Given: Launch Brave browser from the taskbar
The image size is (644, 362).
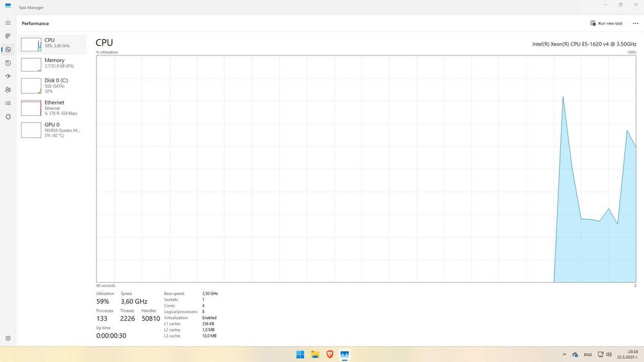Looking at the screenshot, I should click(330, 354).
